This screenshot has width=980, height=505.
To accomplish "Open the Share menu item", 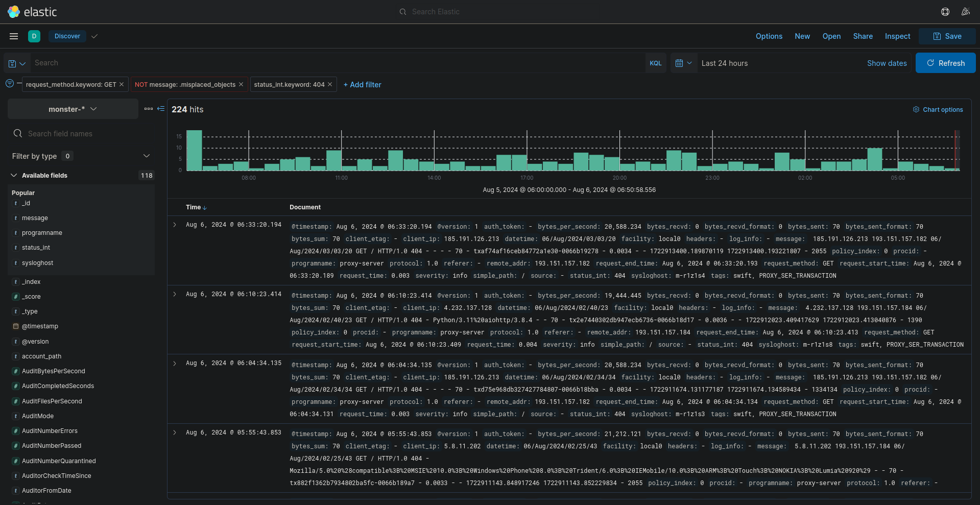I will (x=863, y=36).
